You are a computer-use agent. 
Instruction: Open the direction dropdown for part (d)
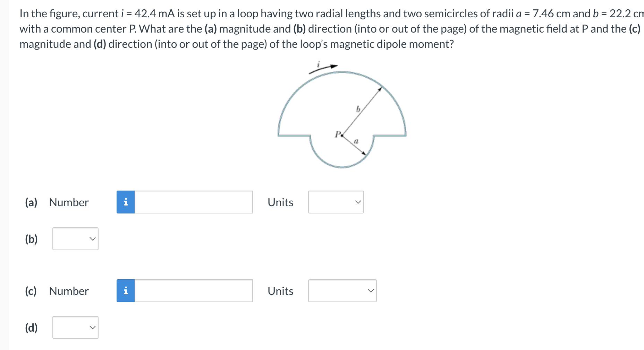pyautogui.click(x=75, y=327)
